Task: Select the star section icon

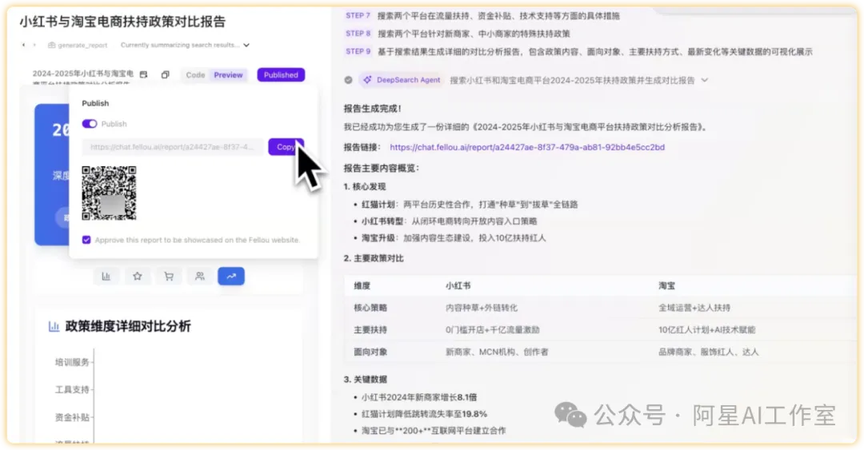Action: pos(137,276)
